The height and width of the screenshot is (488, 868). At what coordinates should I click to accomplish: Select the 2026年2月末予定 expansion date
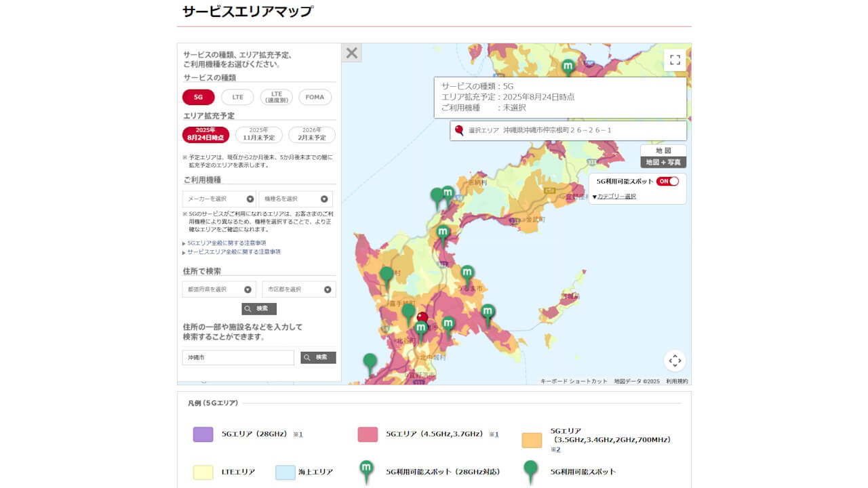(312, 134)
